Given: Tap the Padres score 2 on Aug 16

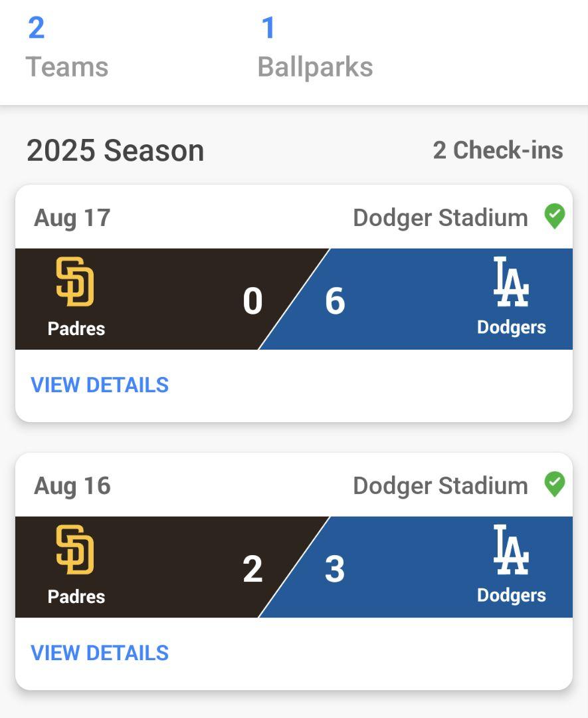Looking at the screenshot, I should [252, 569].
